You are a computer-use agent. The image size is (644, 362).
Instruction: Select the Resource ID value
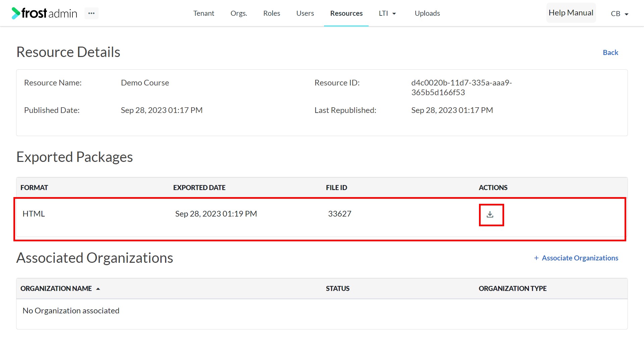pyautogui.click(x=462, y=87)
